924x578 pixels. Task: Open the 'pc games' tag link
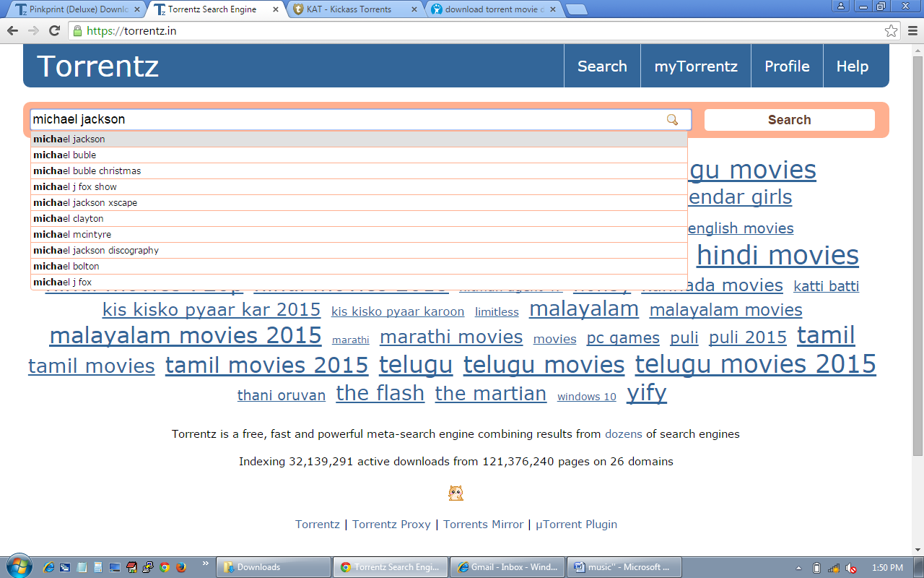pyautogui.click(x=623, y=338)
